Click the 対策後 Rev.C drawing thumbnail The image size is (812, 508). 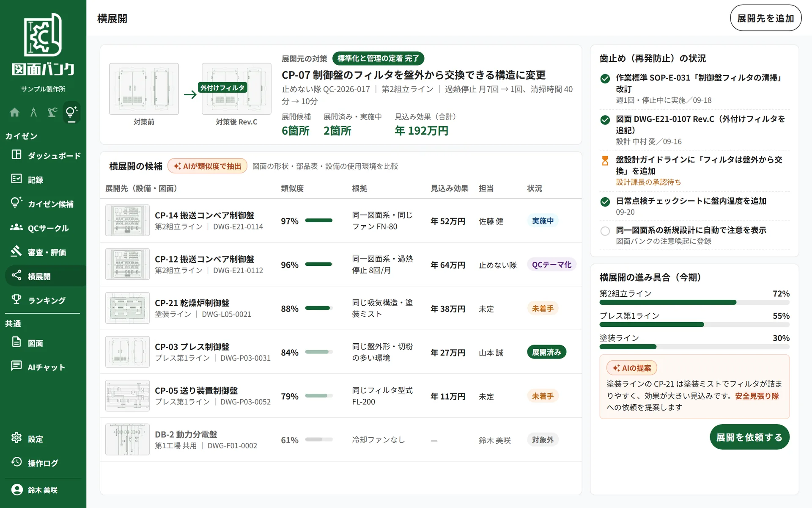(x=236, y=89)
